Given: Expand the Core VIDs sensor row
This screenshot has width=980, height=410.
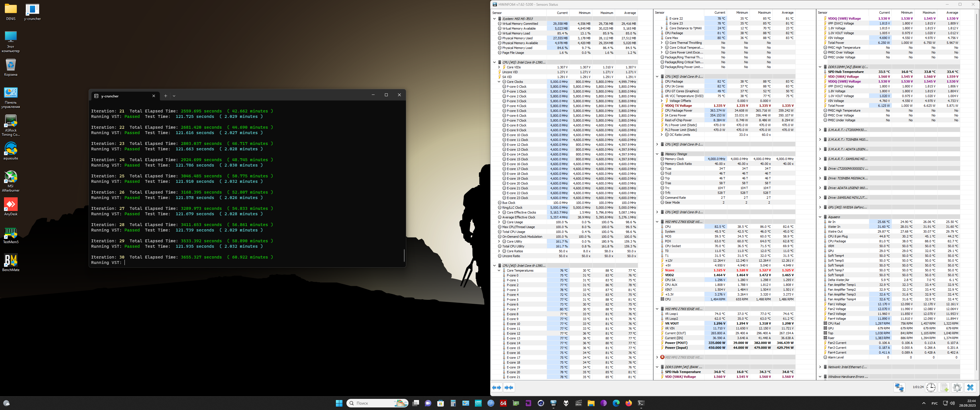Looking at the screenshot, I should pyautogui.click(x=499, y=67).
